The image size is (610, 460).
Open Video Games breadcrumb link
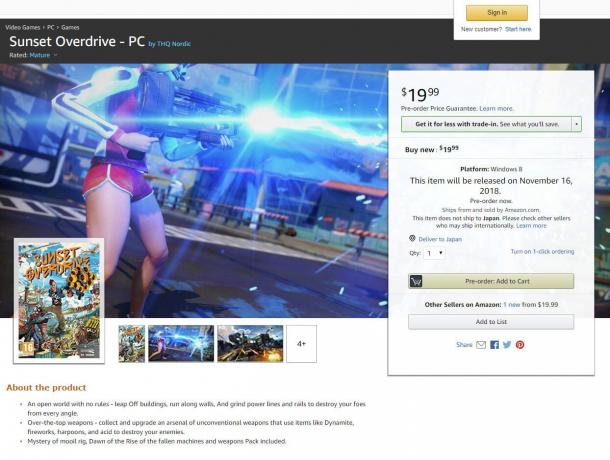[23, 27]
